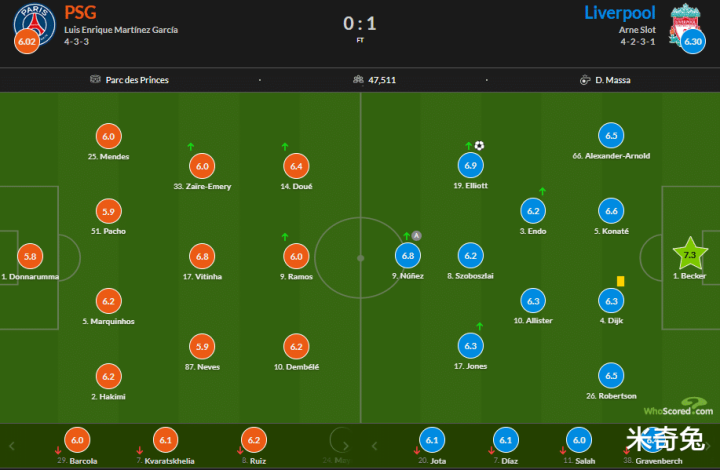This screenshot has height=470, width=720.
Task: Select Vitinha's 6.8 rating circle
Action: pyautogui.click(x=202, y=255)
